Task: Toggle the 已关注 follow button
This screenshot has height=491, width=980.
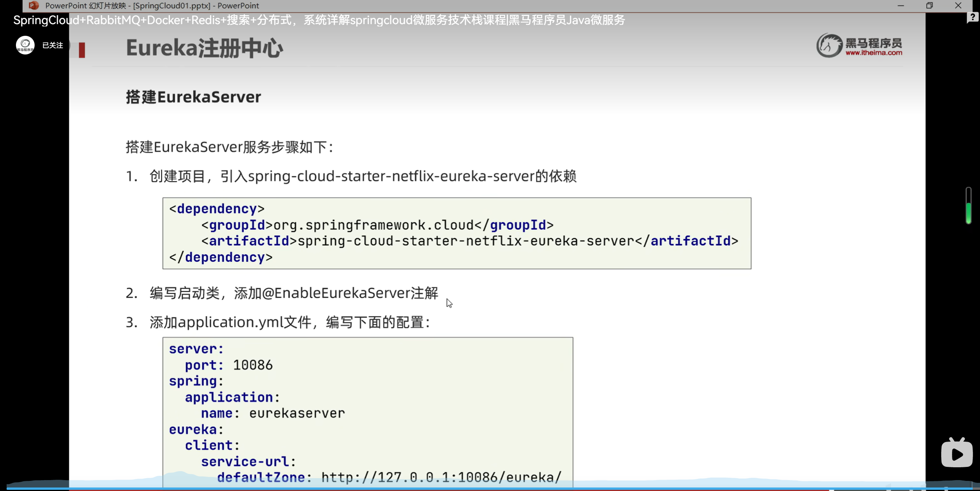Action: click(x=52, y=46)
